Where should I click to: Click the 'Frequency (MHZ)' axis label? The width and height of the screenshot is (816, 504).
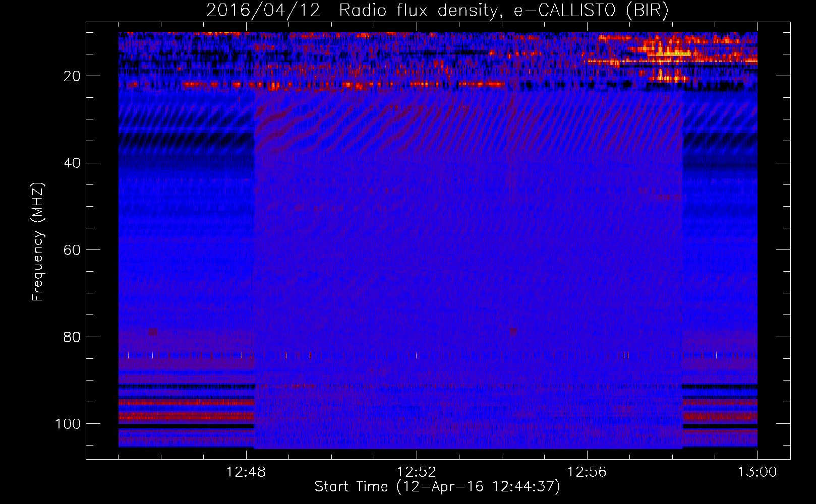click(x=38, y=242)
